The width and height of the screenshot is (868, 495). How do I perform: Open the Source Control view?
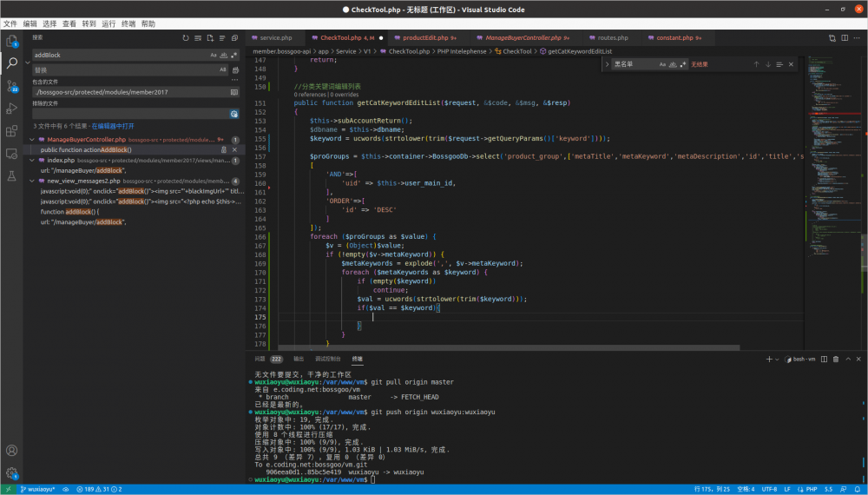(12, 86)
